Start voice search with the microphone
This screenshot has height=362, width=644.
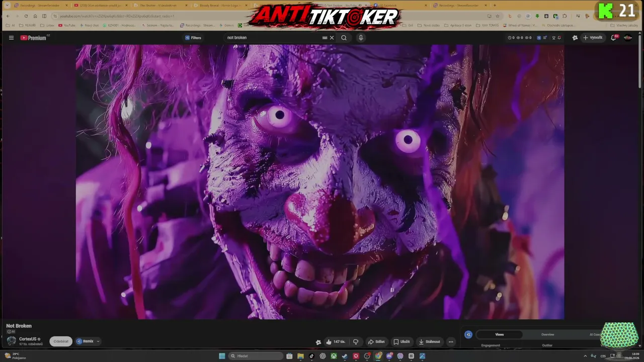tap(361, 38)
